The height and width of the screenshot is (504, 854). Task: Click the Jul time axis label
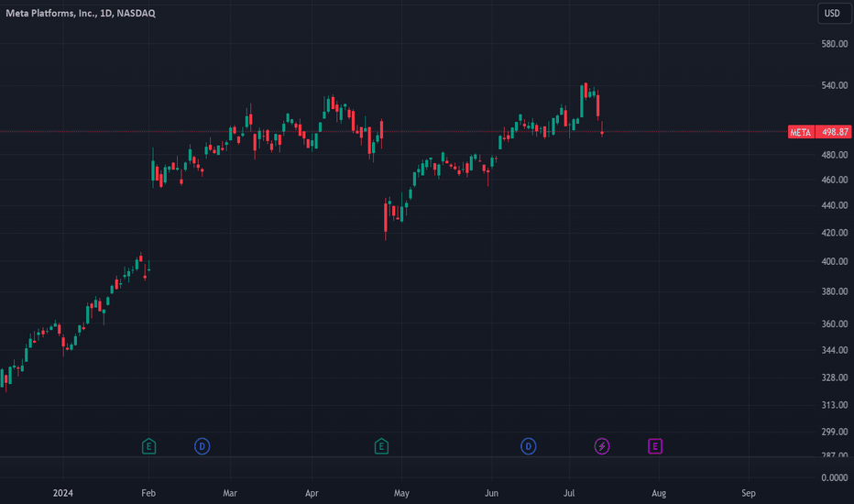[569, 493]
